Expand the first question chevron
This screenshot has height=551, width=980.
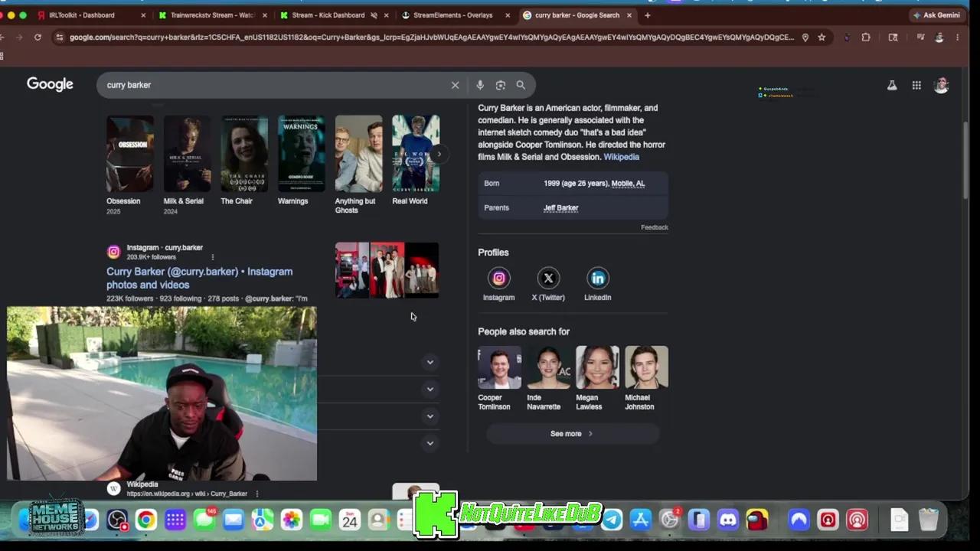[x=430, y=362]
